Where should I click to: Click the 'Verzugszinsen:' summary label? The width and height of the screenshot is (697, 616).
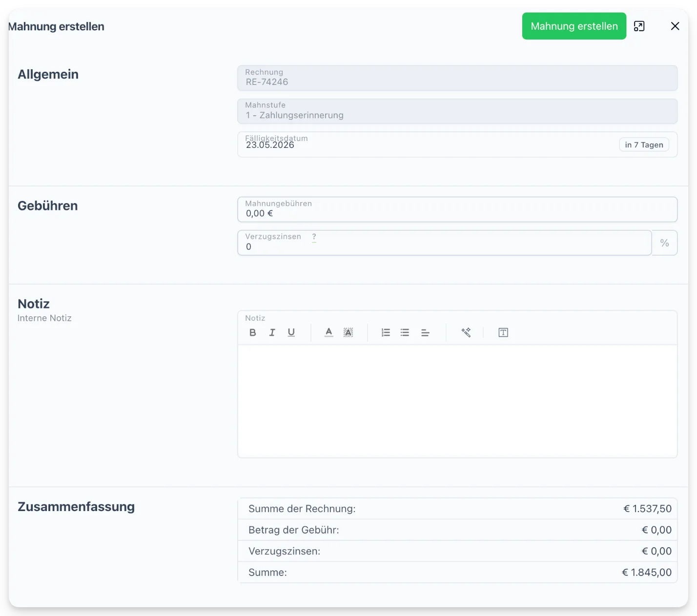285,551
